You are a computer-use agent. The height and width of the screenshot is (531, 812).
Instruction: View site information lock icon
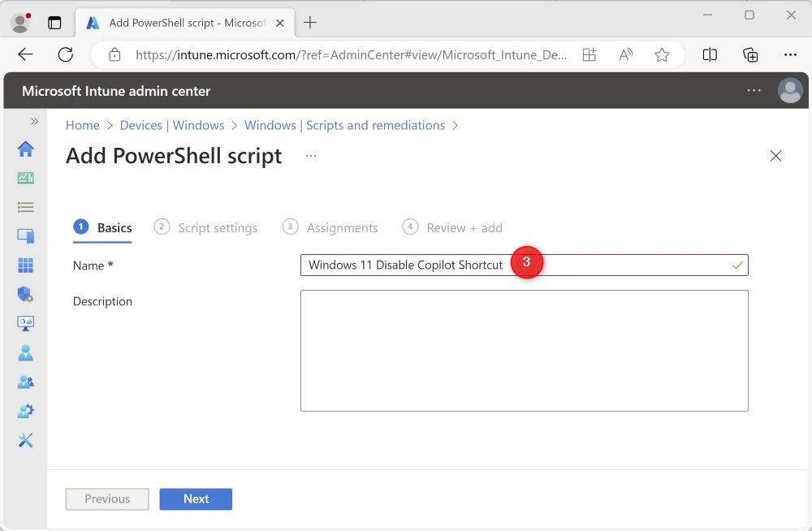115,54
